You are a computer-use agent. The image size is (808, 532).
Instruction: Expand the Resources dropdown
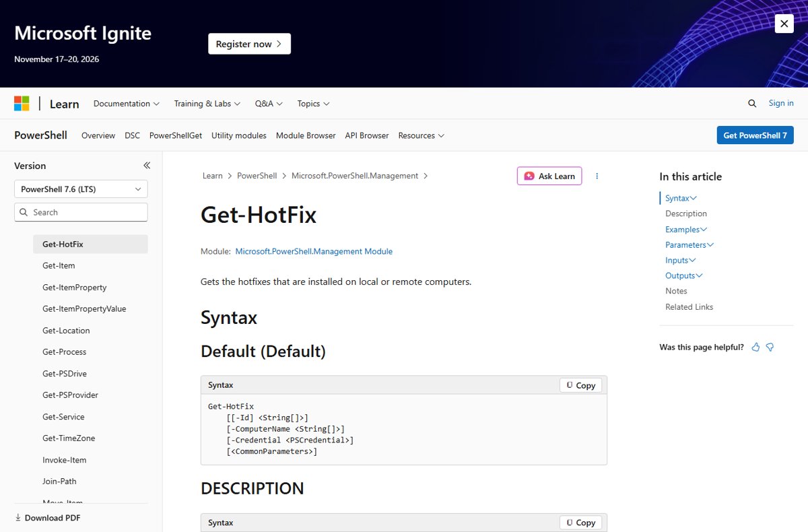(421, 135)
